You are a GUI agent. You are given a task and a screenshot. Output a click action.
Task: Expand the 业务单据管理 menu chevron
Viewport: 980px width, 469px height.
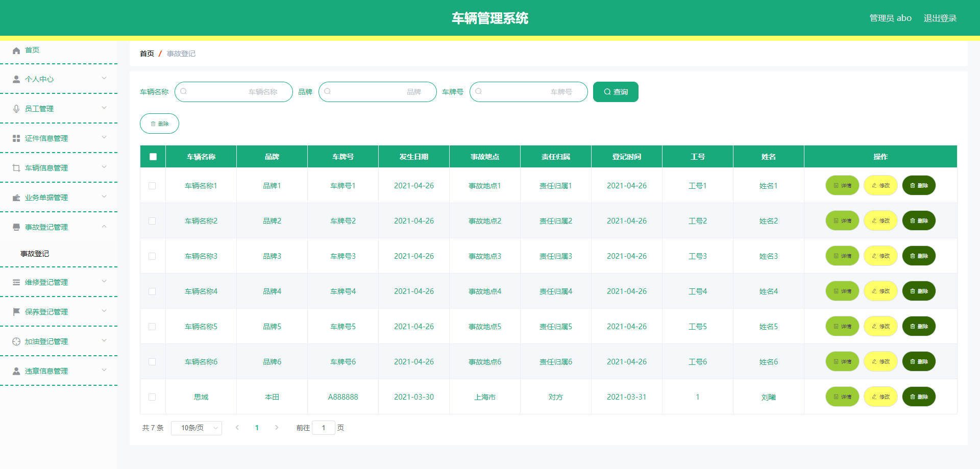(x=104, y=197)
